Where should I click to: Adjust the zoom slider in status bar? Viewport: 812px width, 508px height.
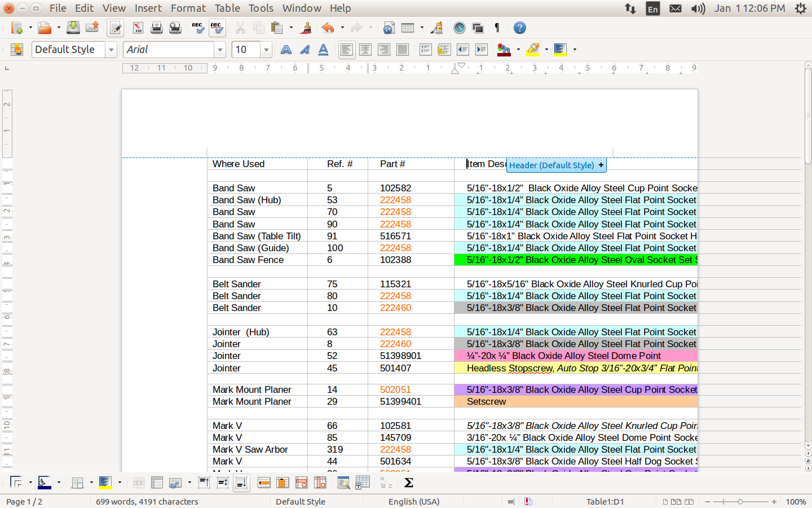click(740, 501)
